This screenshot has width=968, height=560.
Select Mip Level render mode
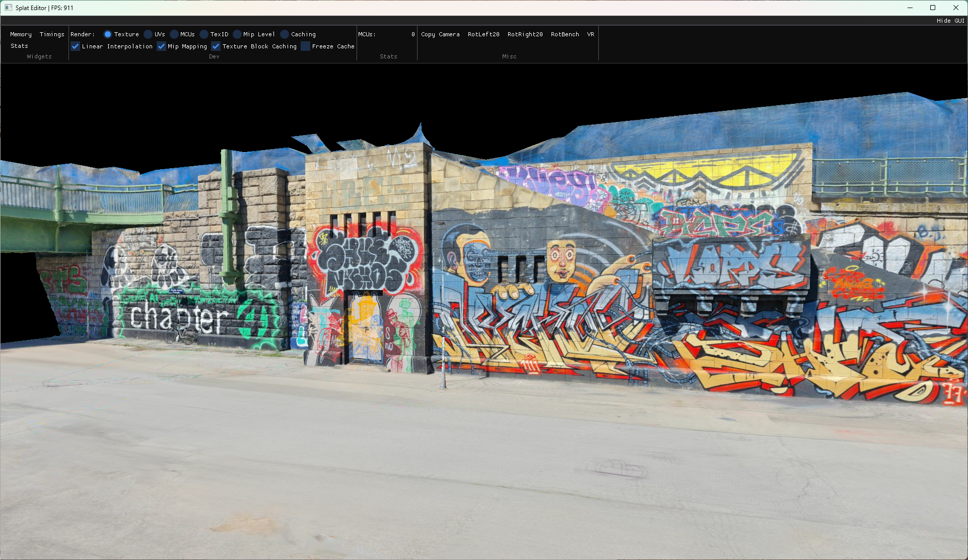[237, 34]
